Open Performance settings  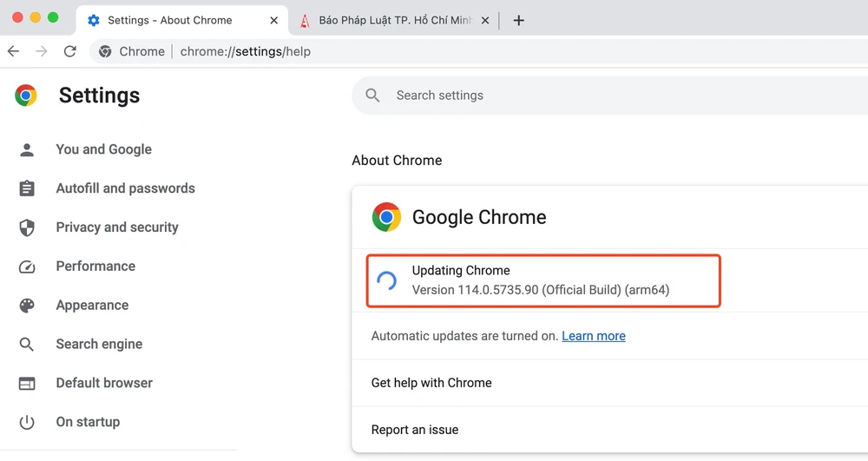pos(95,267)
